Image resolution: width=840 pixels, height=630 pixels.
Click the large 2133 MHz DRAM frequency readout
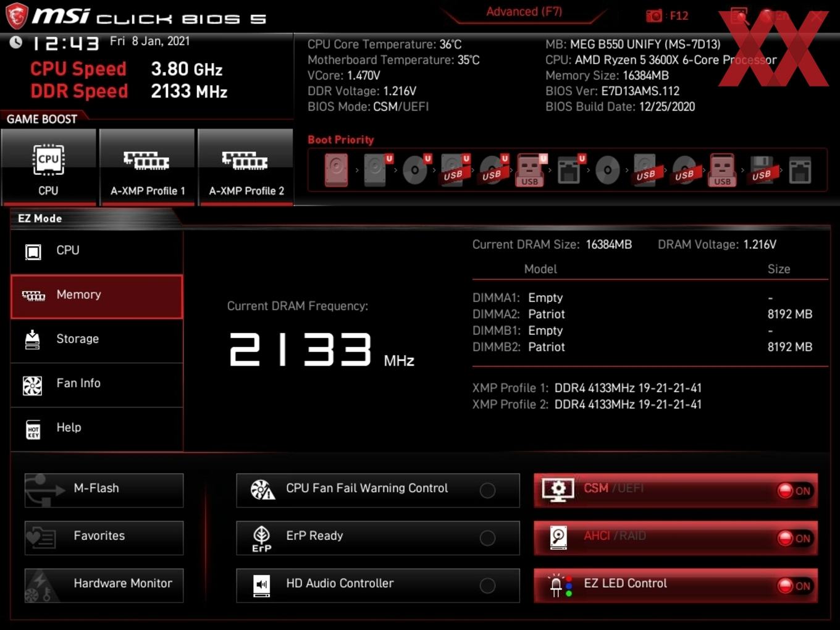[x=322, y=350]
